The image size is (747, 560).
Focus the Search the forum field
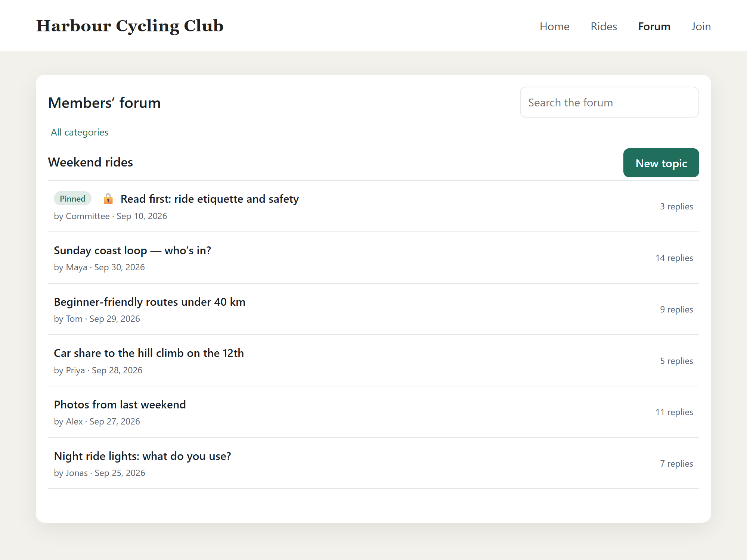coord(610,102)
